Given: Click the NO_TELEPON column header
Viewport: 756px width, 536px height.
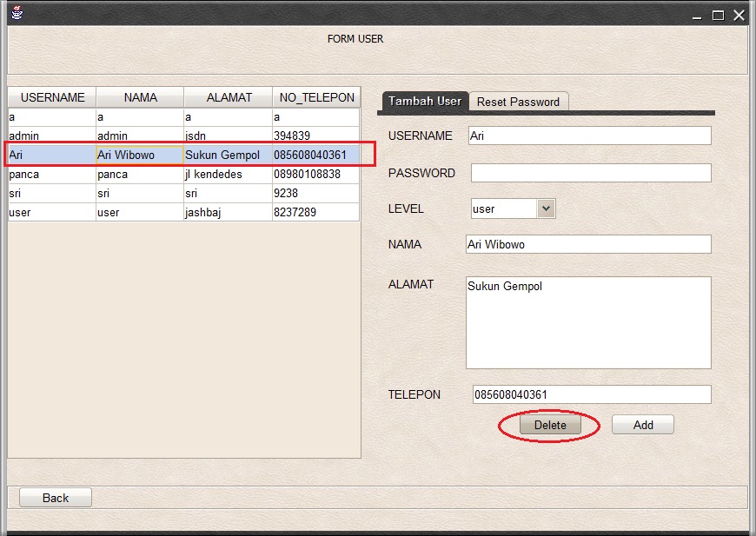Looking at the screenshot, I should [x=315, y=97].
